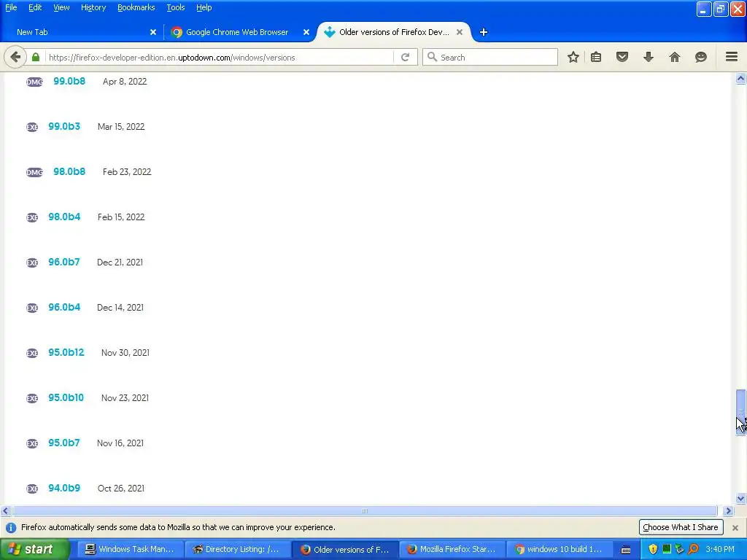
Task: Click the horizontal scrollbar right arrow
Action: click(x=728, y=511)
